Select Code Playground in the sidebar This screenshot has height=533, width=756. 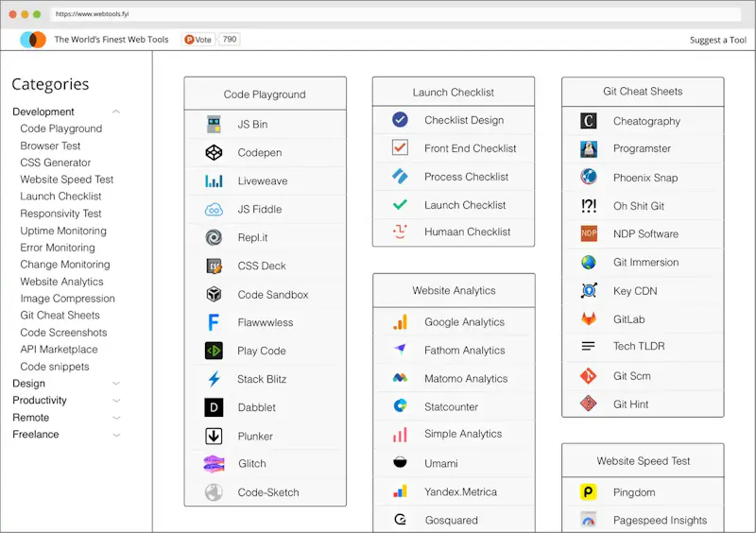click(x=61, y=129)
